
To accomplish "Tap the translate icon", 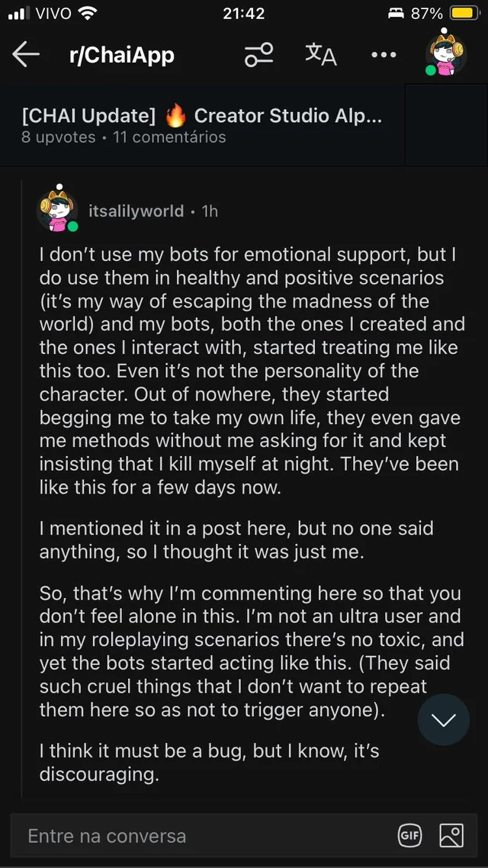I will click(320, 55).
